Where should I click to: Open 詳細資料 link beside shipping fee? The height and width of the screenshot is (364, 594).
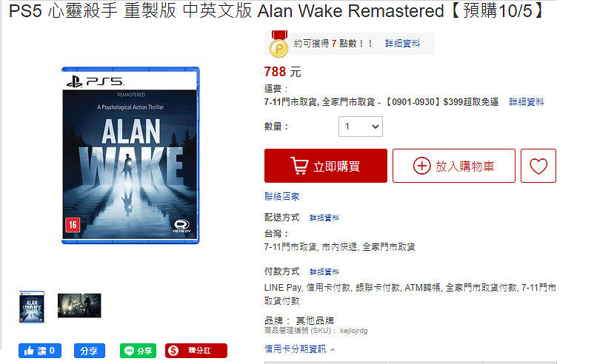click(x=526, y=102)
